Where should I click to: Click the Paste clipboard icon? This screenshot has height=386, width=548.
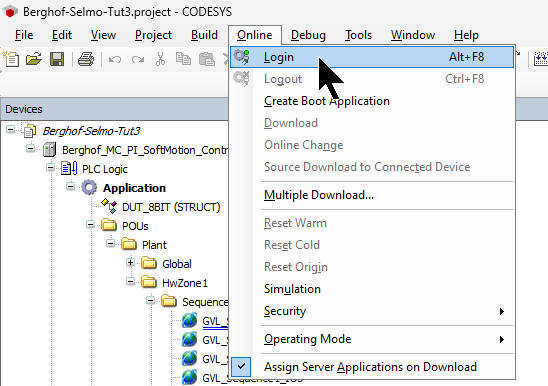(x=206, y=59)
